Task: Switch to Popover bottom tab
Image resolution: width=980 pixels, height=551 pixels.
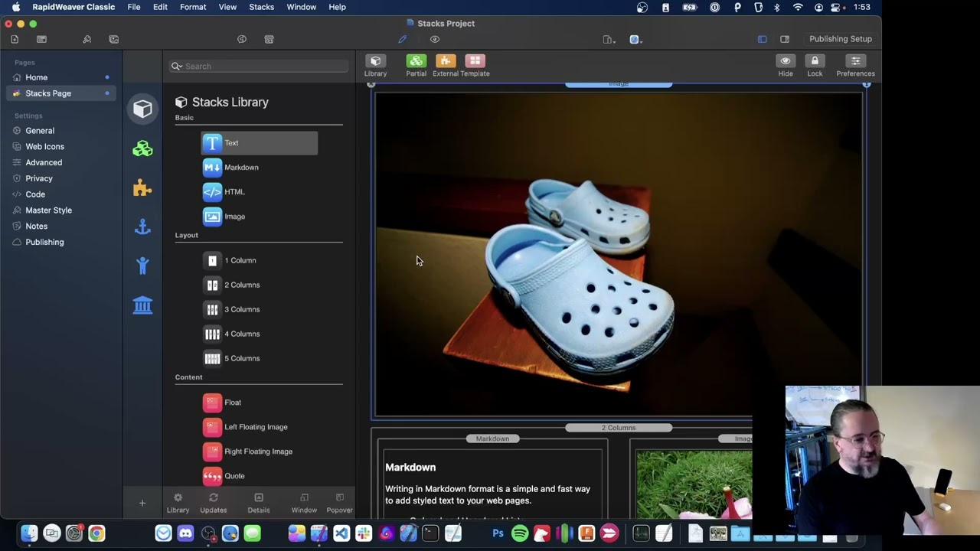Action: click(339, 503)
